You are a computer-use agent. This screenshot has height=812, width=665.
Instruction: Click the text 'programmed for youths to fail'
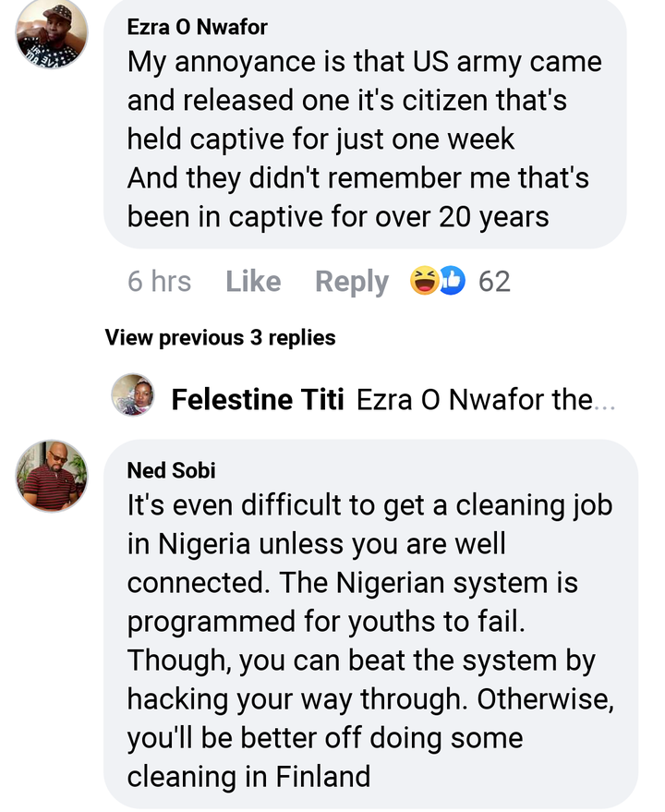tap(326, 622)
